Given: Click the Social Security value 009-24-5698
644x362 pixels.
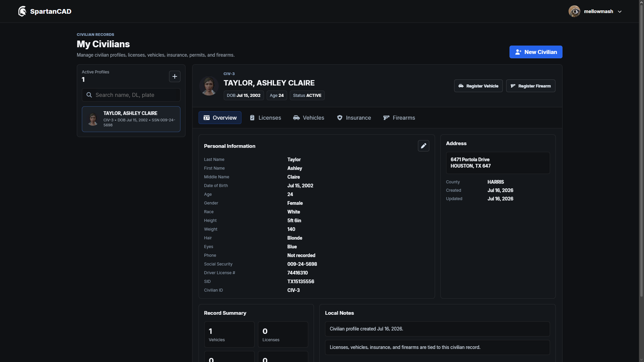Looking at the screenshot, I should pos(302,264).
